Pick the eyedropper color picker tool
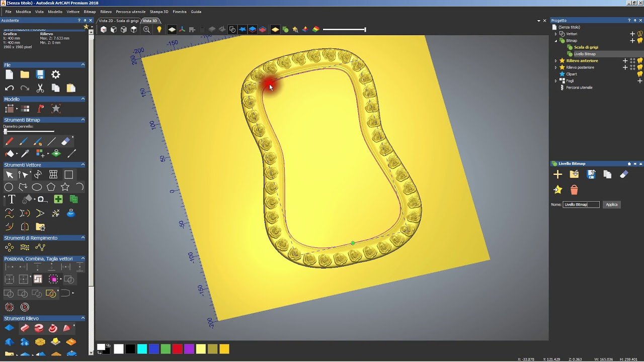This screenshot has height=362, width=644. point(25,154)
